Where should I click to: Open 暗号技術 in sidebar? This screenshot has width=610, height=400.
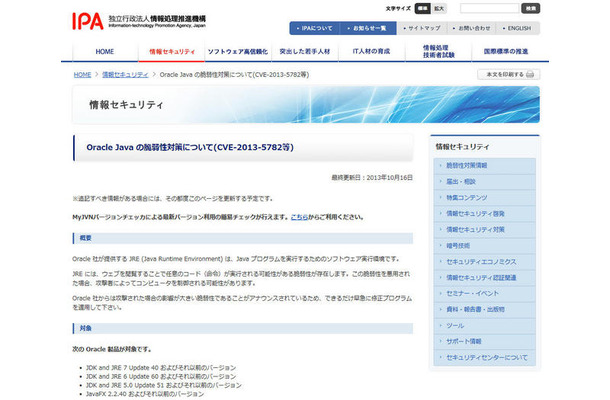coord(484,246)
